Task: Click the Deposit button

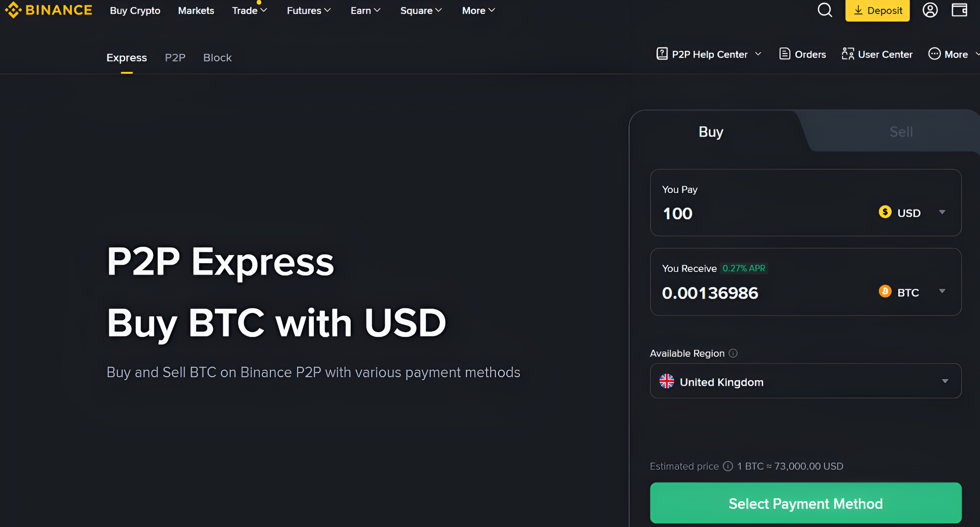Action: pyautogui.click(x=877, y=10)
